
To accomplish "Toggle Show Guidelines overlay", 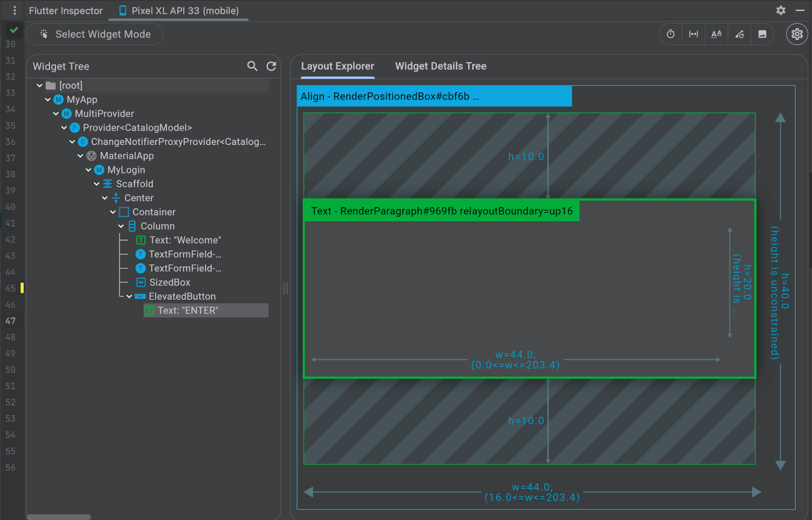I will [x=693, y=34].
